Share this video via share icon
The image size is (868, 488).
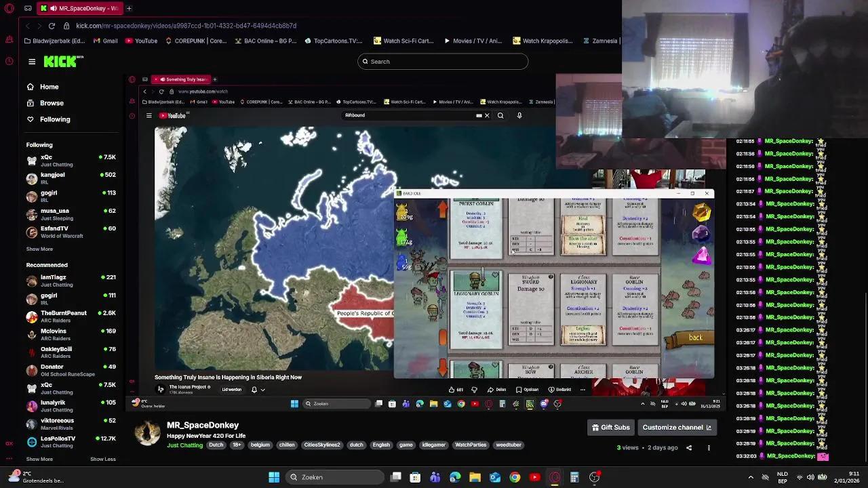[689, 448]
